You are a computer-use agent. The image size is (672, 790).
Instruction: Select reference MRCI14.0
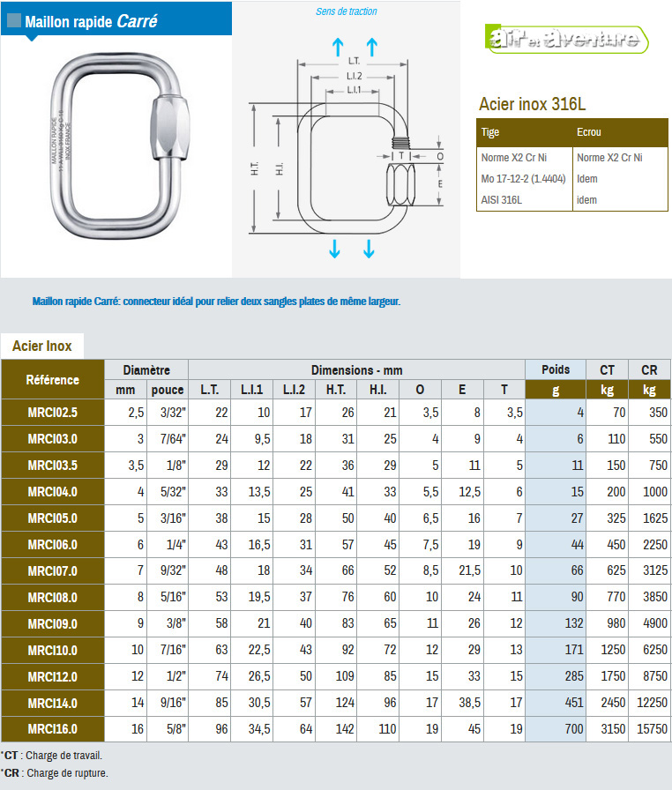tap(52, 703)
